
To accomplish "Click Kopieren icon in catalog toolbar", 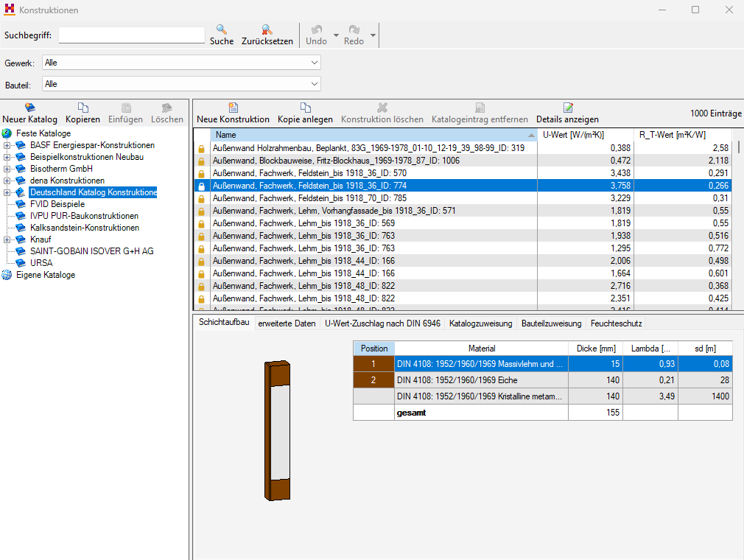I will [83, 108].
